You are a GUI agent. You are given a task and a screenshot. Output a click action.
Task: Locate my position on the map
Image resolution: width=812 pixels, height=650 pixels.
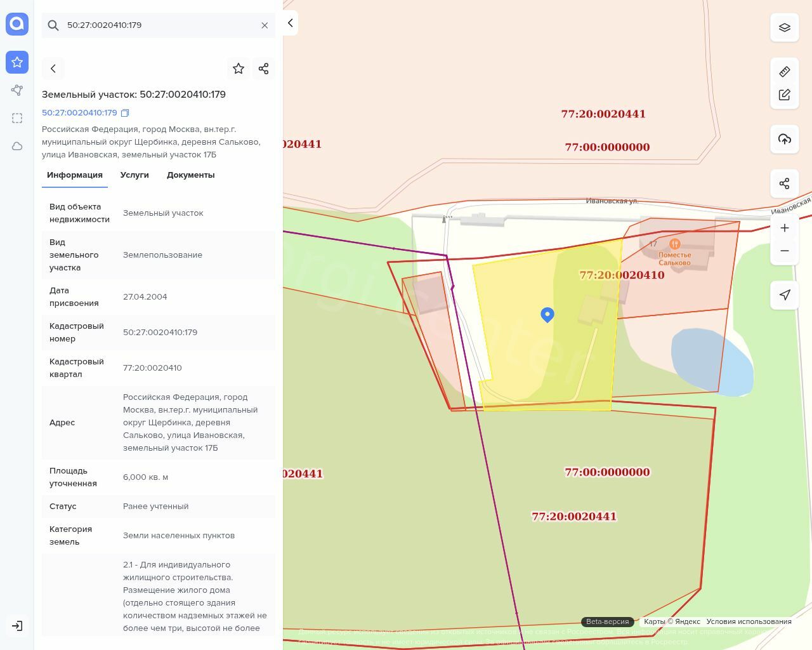tap(784, 295)
